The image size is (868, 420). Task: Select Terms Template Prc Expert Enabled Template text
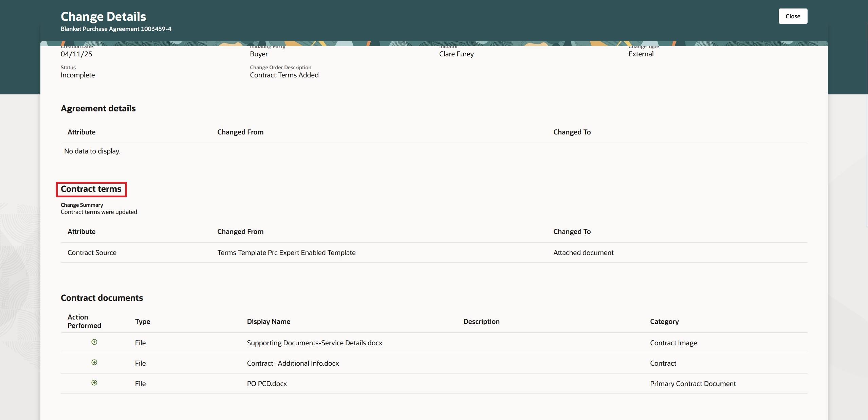coord(287,253)
